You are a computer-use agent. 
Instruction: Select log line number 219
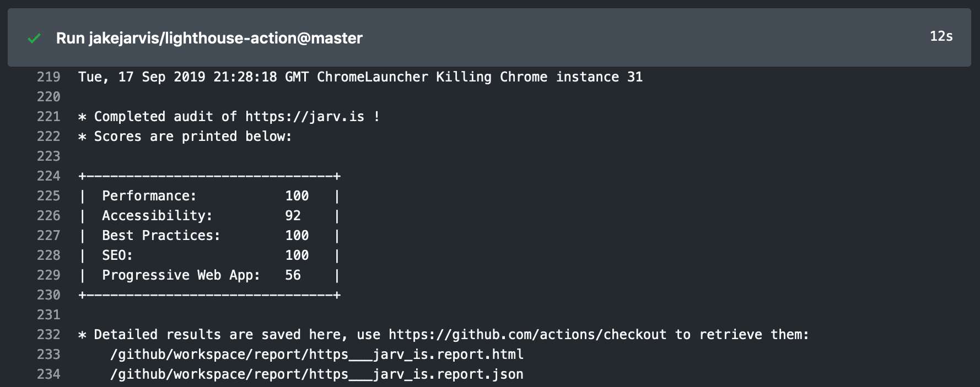(x=49, y=77)
